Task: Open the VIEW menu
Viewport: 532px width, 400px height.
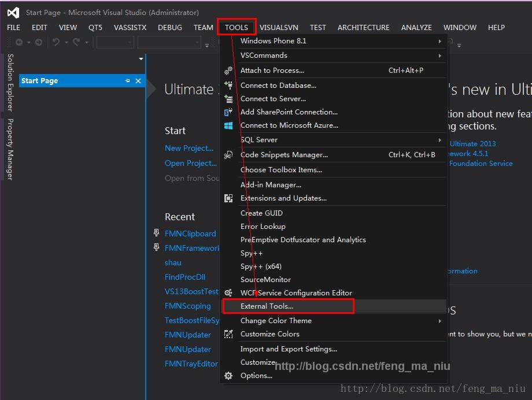Action: tap(68, 28)
